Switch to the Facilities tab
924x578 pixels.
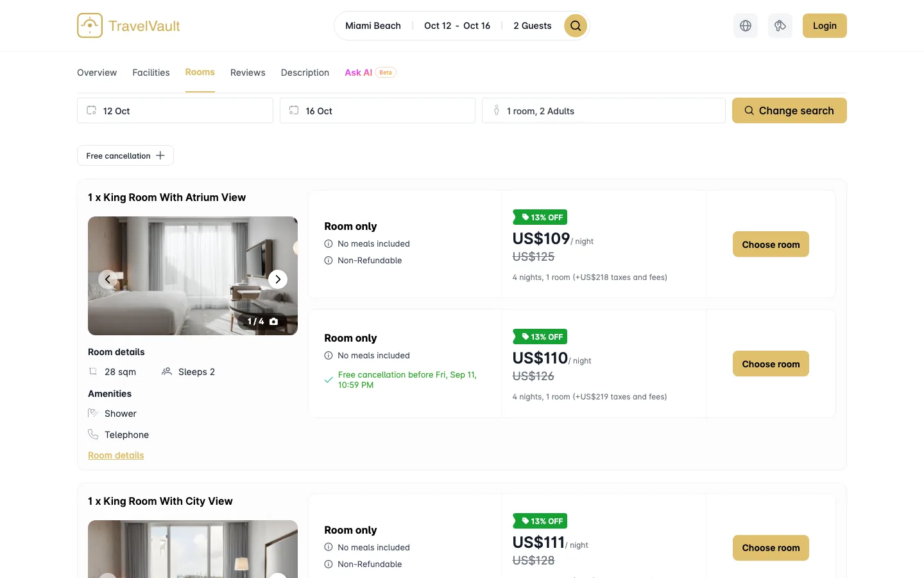coord(151,73)
